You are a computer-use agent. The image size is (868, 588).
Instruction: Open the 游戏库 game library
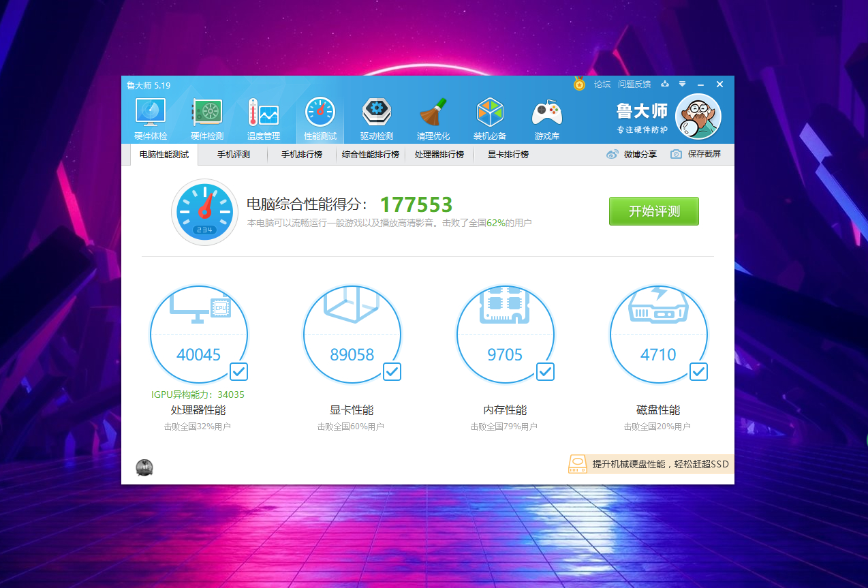547,119
